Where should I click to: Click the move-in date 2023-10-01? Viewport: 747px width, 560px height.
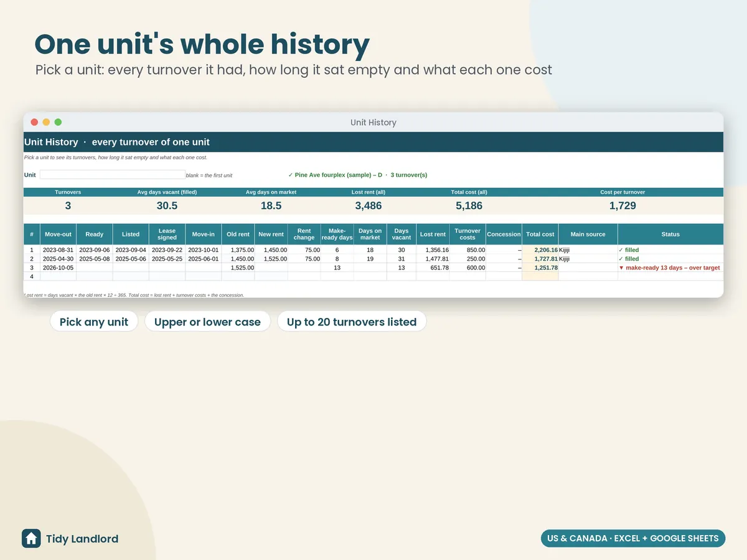(x=204, y=250)
